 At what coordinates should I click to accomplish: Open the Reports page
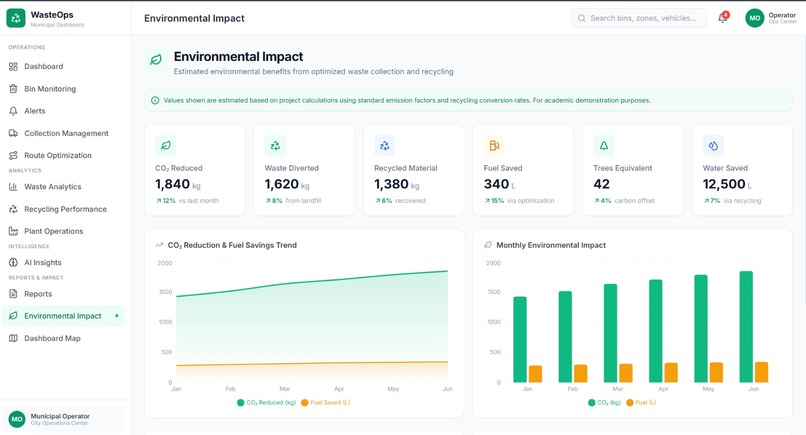pyautogui.click(x=63, y=294)
